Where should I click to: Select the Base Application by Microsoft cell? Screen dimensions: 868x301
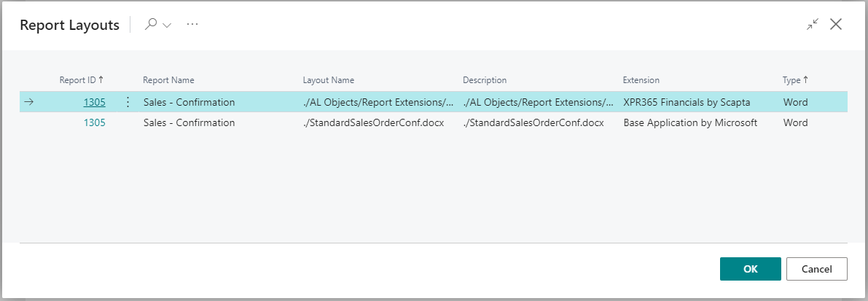[690, 122]
